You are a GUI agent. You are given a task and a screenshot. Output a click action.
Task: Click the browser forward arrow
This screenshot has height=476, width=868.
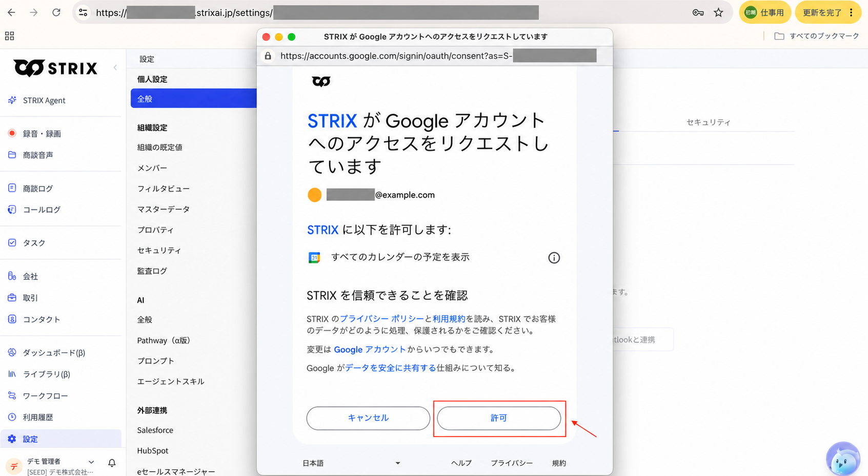tap(34, 12)
